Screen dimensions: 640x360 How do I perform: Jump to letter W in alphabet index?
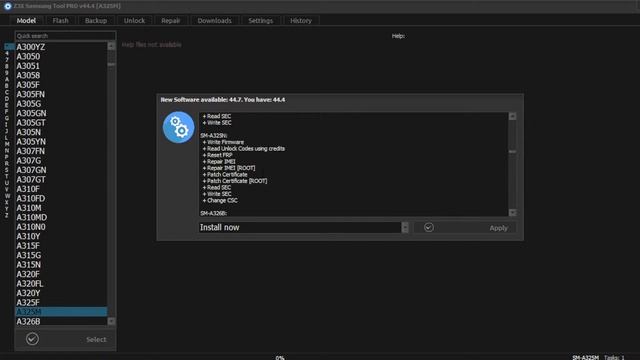coord(7,196)
